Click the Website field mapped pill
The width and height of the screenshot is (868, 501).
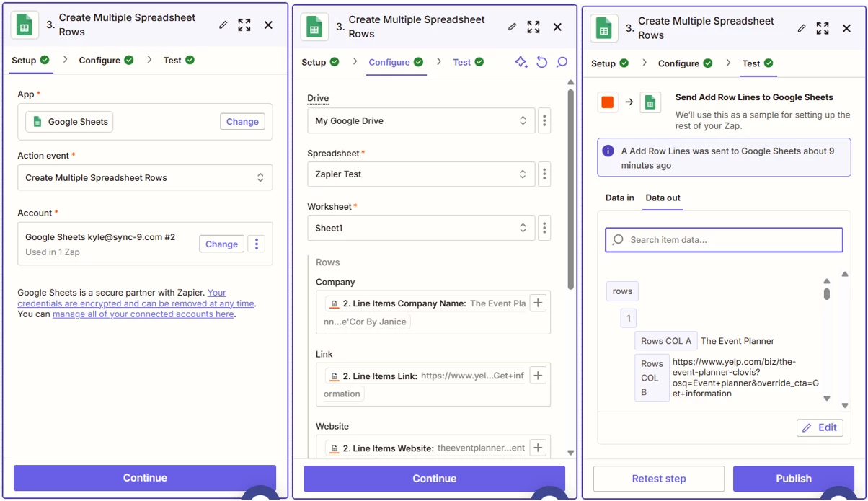click(426, 448)
